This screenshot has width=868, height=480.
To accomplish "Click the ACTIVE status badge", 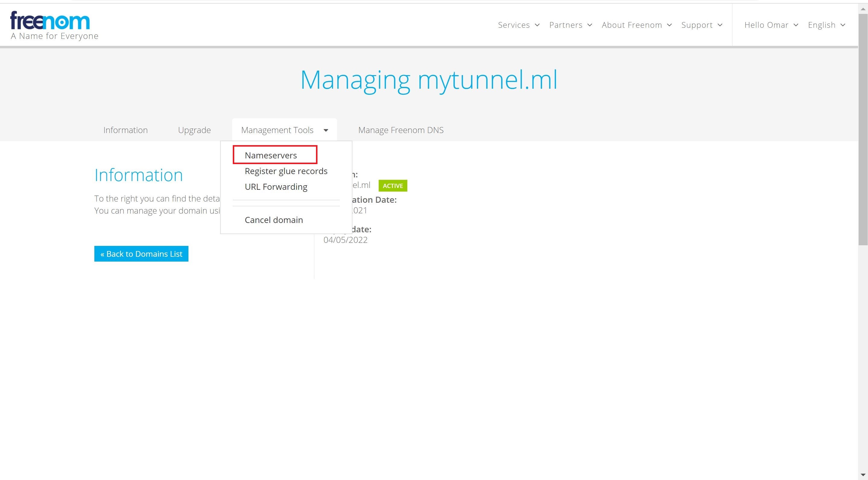I will click(393, 186).
